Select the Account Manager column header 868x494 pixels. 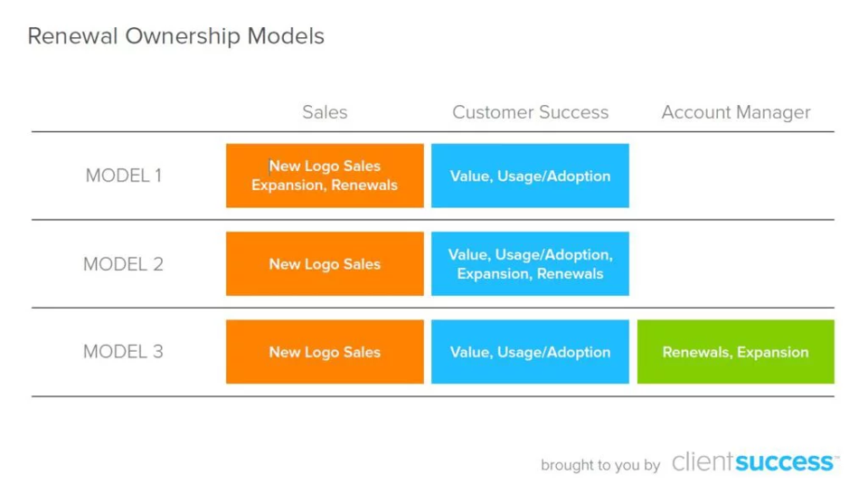735,112
